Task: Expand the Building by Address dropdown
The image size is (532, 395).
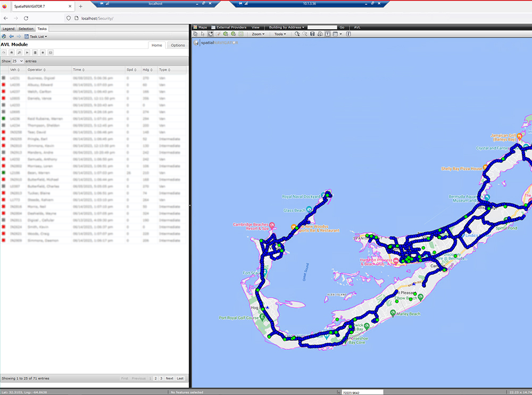Action: pyautogui.click(x=287, y=28)
